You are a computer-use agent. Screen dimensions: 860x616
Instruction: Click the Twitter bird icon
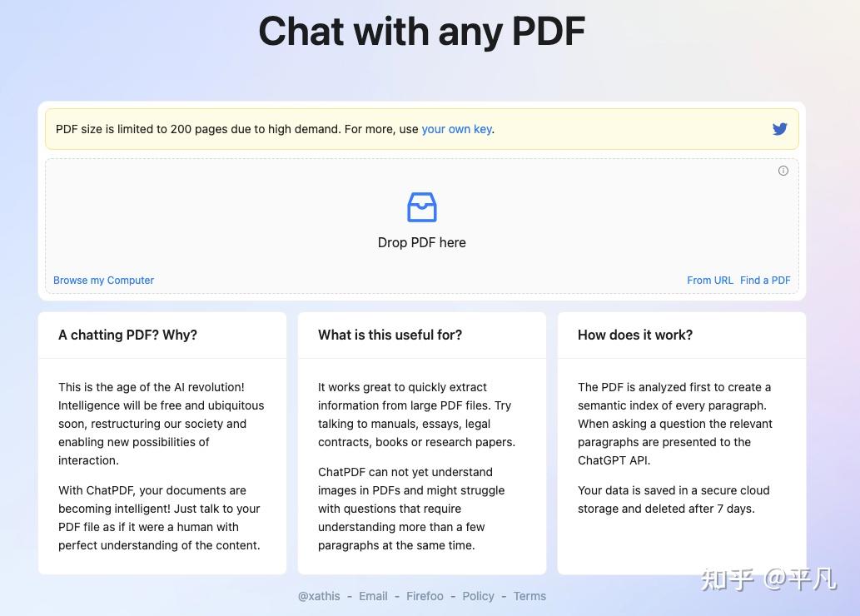pyautogui.click(x=779, y=129)
